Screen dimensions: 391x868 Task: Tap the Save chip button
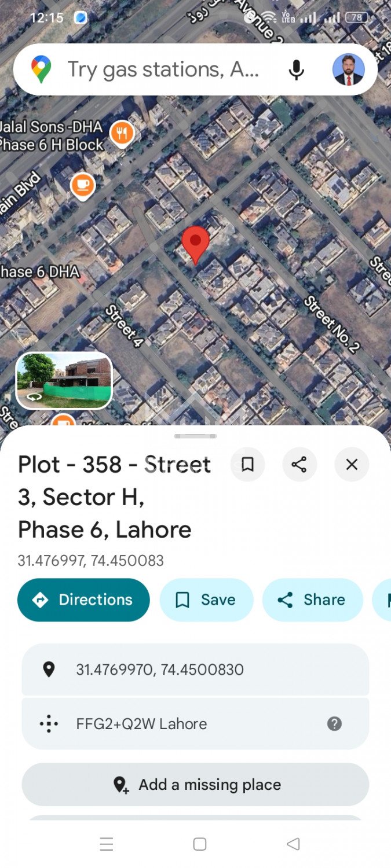pyautogui.click(x=206, y=599)
